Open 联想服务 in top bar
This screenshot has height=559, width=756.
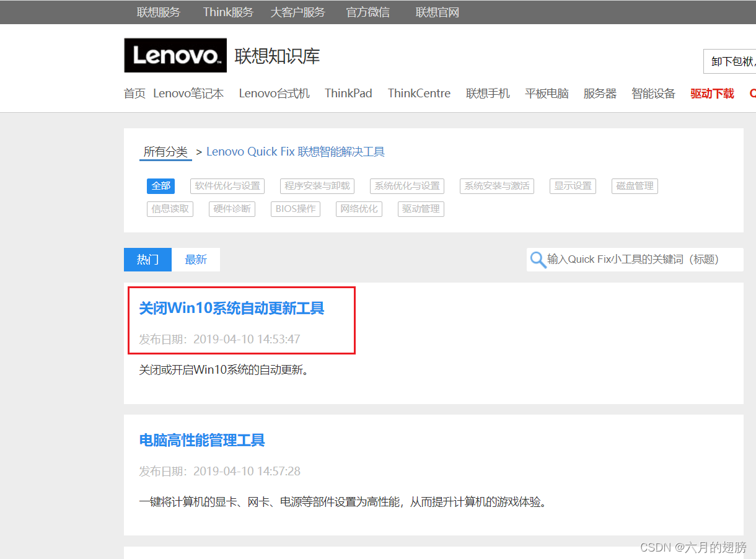[x=159, y=12]
